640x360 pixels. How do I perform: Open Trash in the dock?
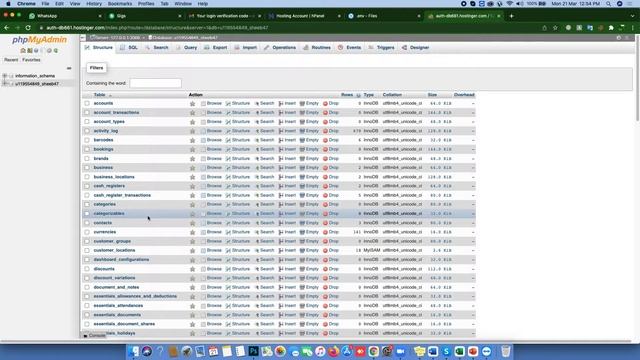[505, 351]
